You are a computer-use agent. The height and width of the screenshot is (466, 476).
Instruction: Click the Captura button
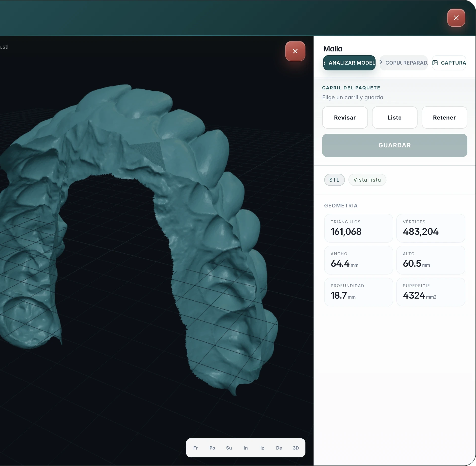pyautogui.click(x=449, y=63)
